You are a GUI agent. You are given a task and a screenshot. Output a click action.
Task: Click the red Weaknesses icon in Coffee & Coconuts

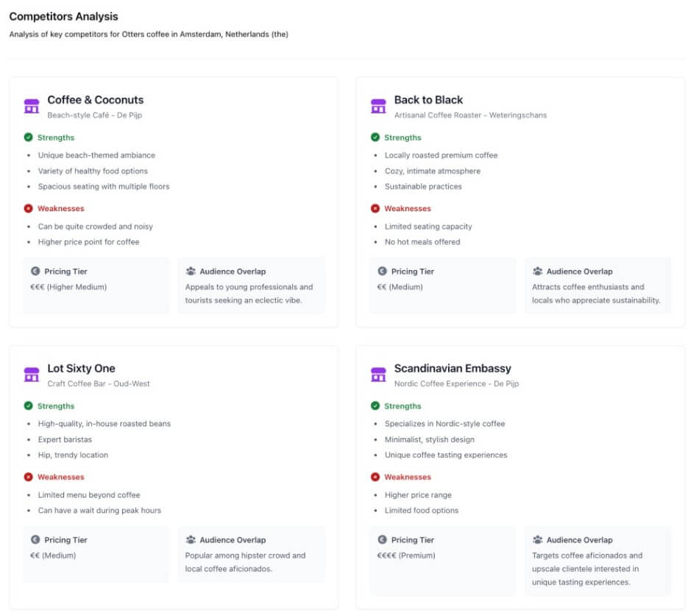tap(29, 208)
